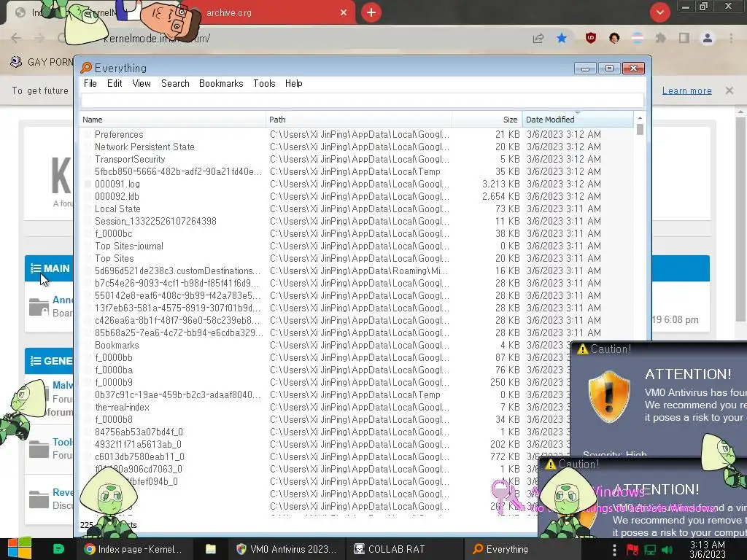The image size is (747, 560).
Task: Sort results by Size column header
Action: pyautogui.click(x=487, y=120)
